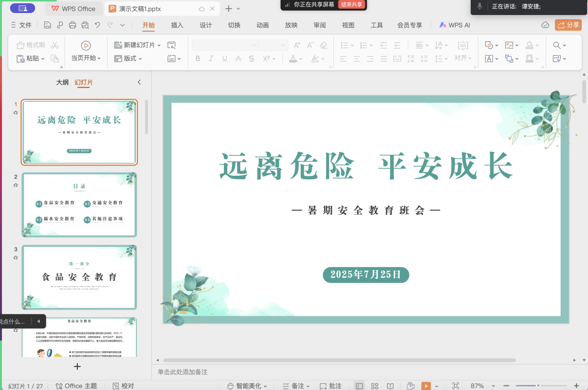Start slideshow with 当页开始 play icon
588x390 pixels.
point(86,45)
